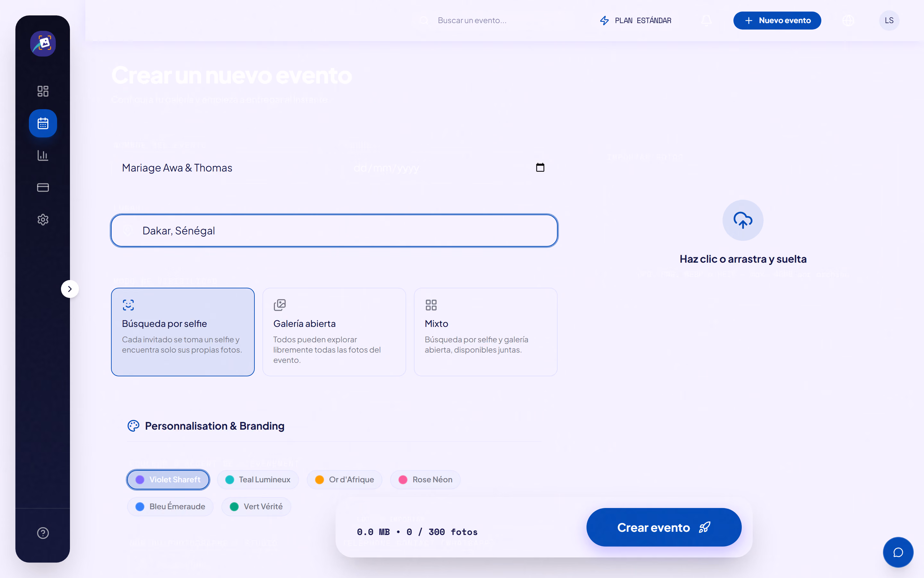Open the events calendar icon in sidebar
924x578 pixels.
tap(43, 124)
